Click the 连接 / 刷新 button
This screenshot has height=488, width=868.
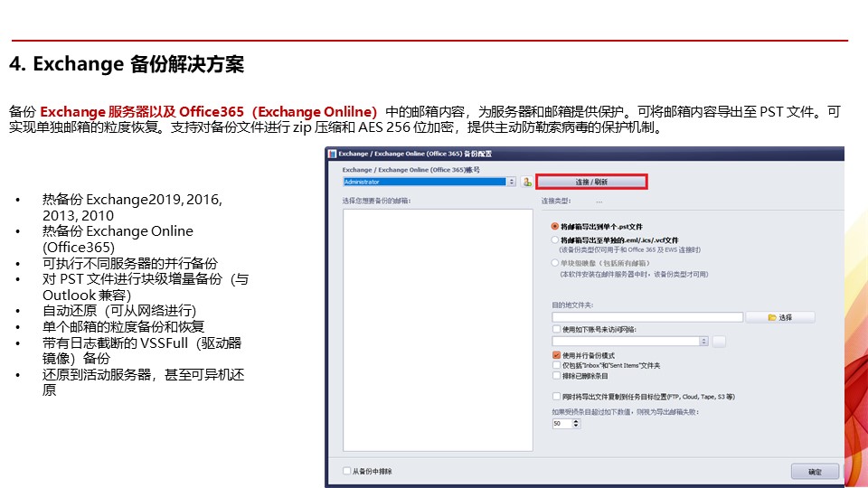click(x=591, y=182)
